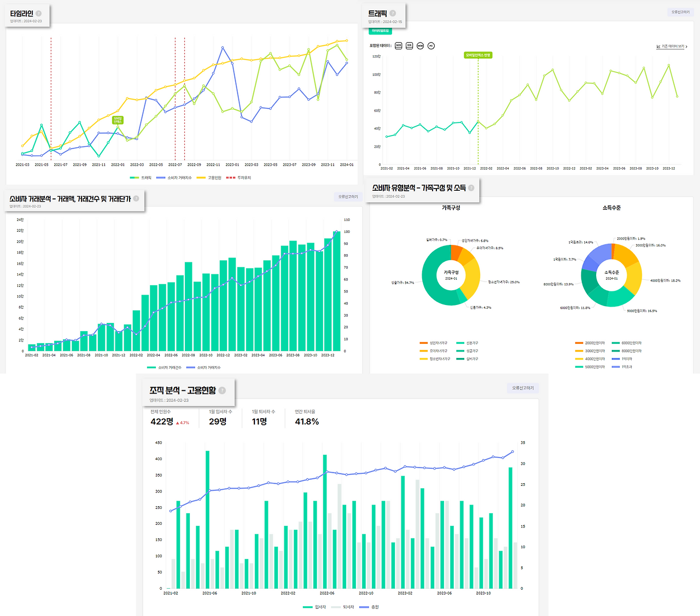Choose the MOW circular data icon
The width and height of the screenshot is (700, 616).
point(420,46)
